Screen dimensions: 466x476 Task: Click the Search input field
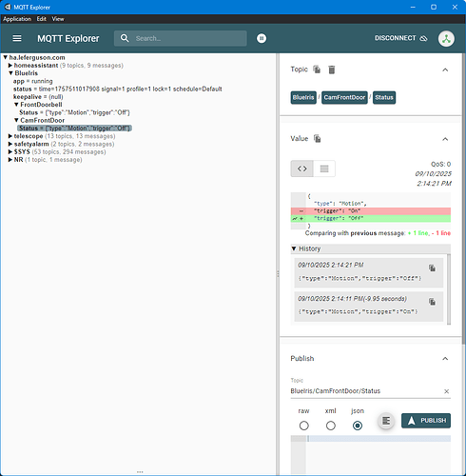click(x=181, y=38)
